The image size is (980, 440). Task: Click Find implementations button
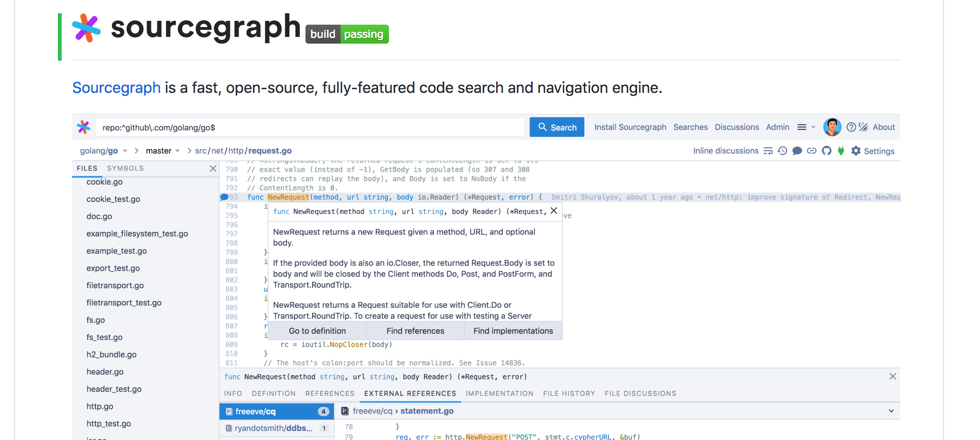pyautogui.click(x=513, y=331)
